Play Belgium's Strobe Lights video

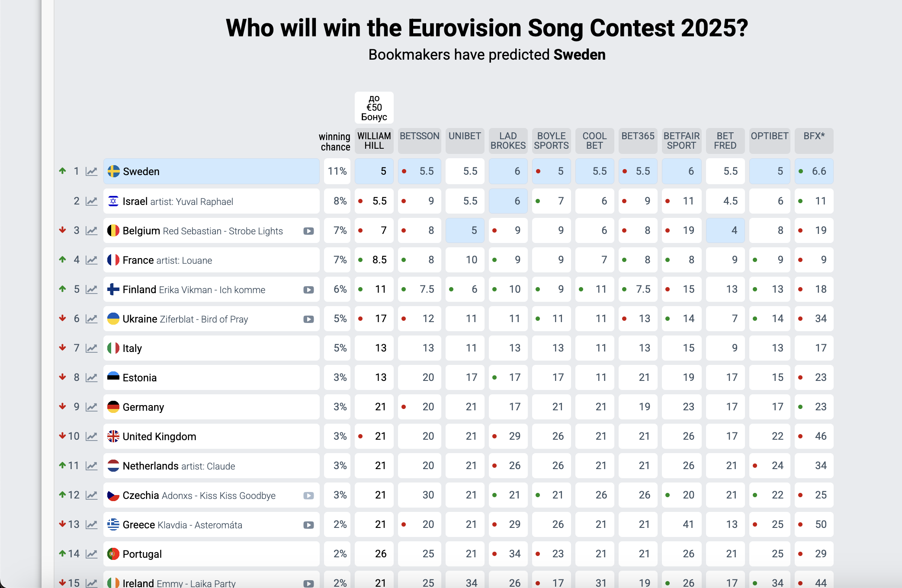click(x=308, y=231)
